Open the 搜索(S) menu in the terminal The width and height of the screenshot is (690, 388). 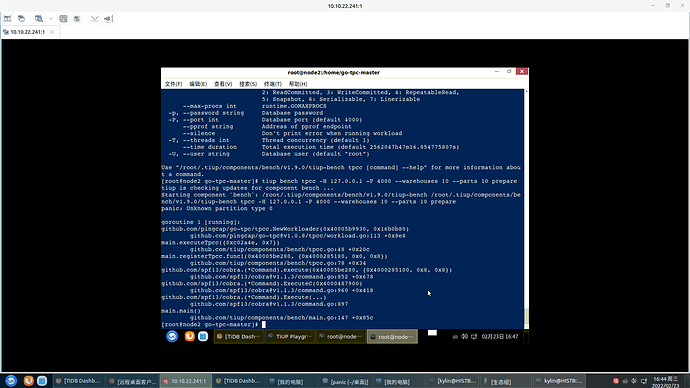coord(248,84)
